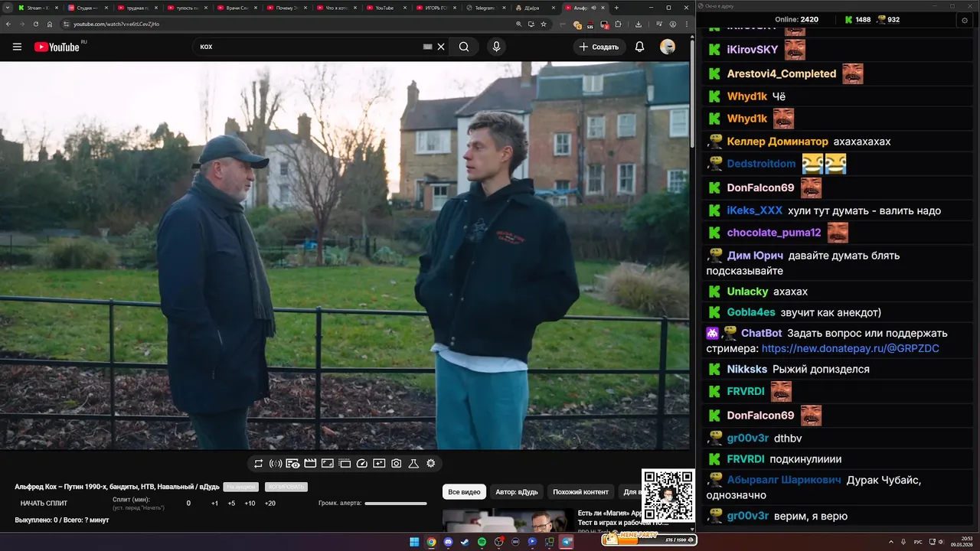Click the КОПИРОВАТЬ button

pos(286,487)
